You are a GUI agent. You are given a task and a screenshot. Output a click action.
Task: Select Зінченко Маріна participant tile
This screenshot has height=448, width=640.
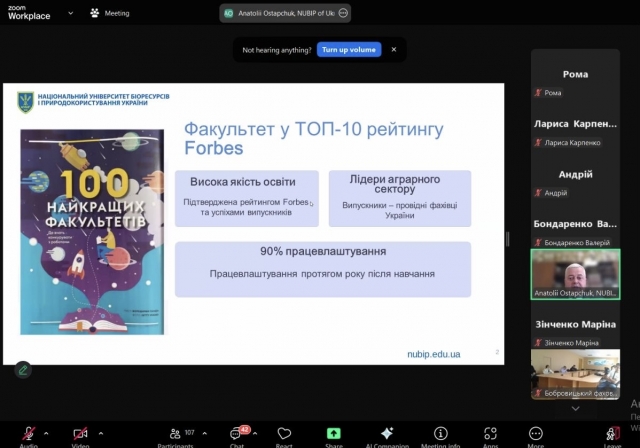click(x=575, y=325)
